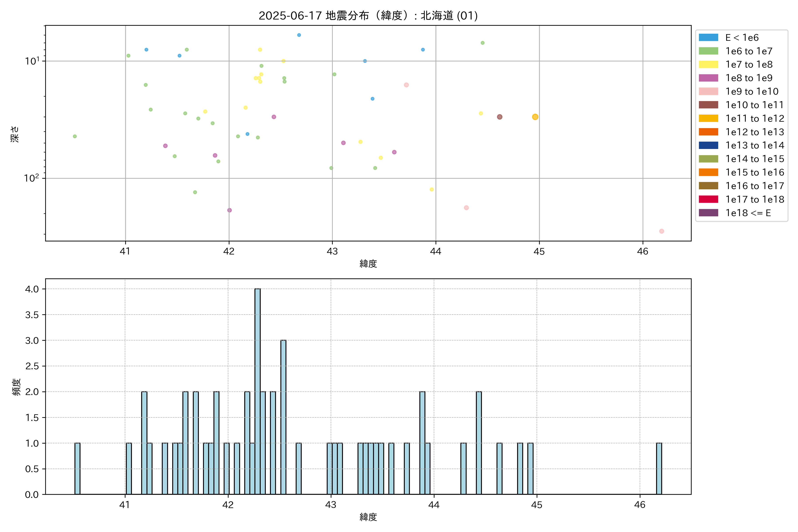
Task: Click the large orange scatter point near latitude 45
Action: coord(535,117)
